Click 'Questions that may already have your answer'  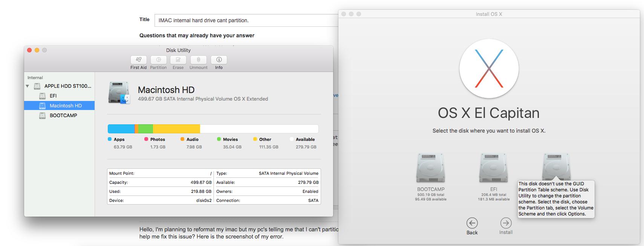tap(197, 35)
